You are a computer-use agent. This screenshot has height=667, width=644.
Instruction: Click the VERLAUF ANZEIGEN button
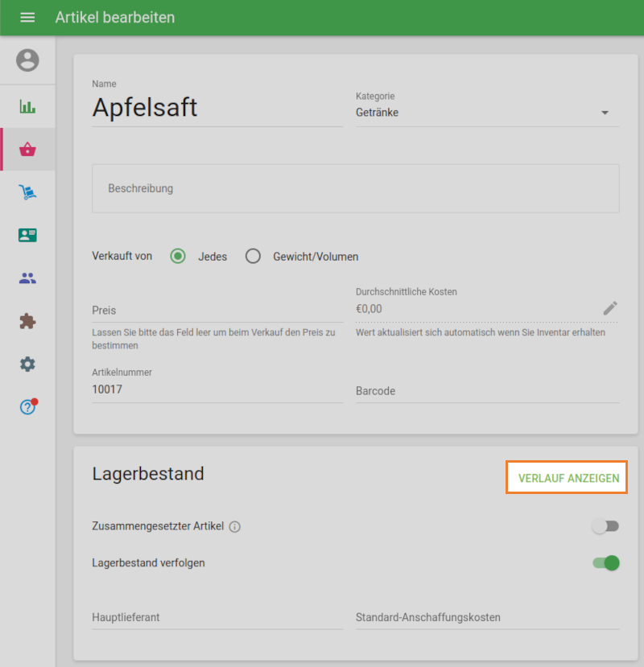pyautogui.click(x=568, y=478)
